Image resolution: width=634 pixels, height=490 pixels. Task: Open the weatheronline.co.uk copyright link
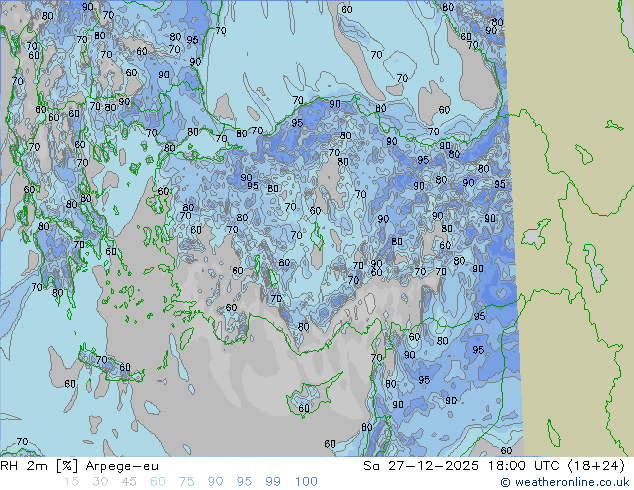tap(566, 482)
